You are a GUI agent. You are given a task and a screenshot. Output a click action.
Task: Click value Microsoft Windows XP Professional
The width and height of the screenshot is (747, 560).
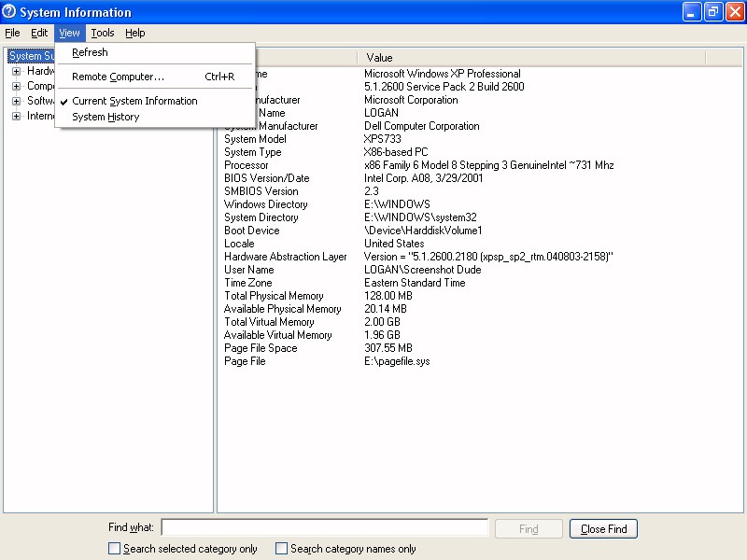[x=443, y=74]
